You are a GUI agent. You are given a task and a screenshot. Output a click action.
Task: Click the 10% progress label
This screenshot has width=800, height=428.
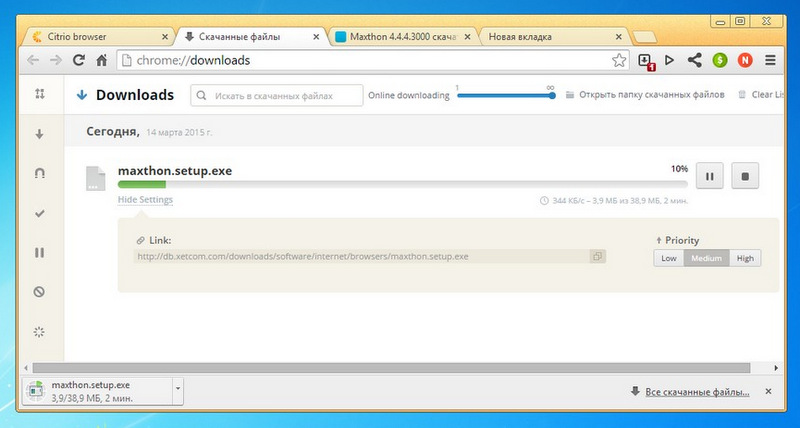coord(680,169)
